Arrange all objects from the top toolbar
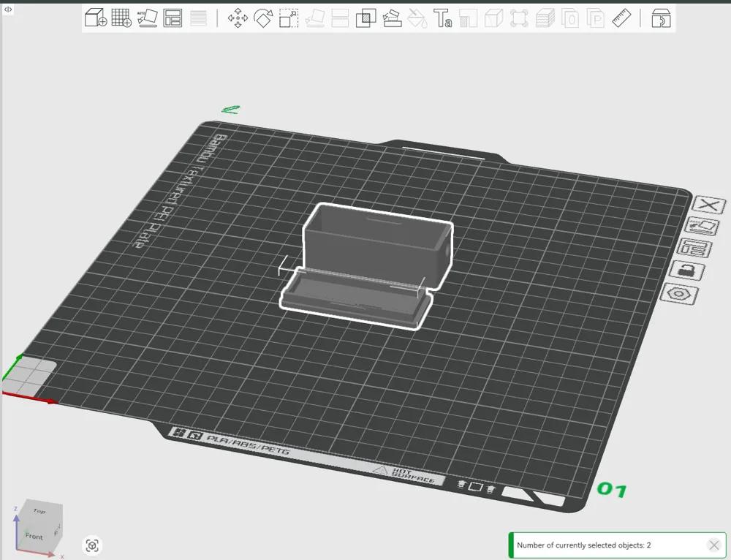The width and height of the screenshot is (731, 560). (173, 18)
